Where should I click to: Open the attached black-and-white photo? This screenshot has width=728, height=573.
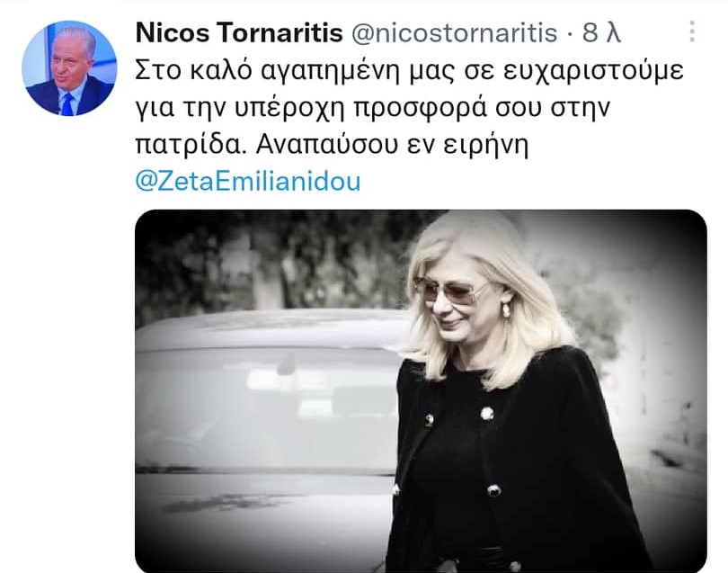pyautogui.click(x=421, y=390)
